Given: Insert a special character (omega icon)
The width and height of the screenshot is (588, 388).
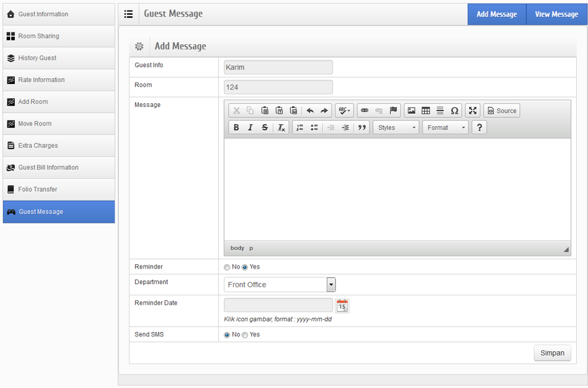Looking at the screenshot, I should pos(454,111).
